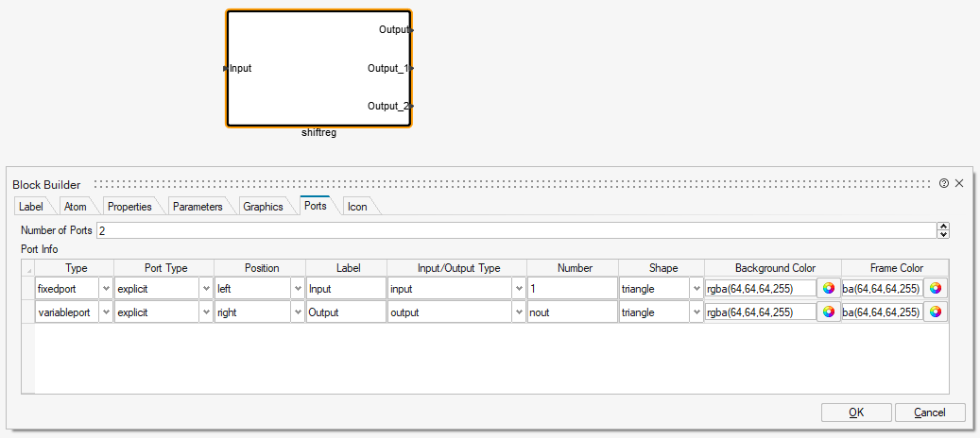Click the Label field containing Output
This screenshot has width=980, height=438.
coord(345,312)
